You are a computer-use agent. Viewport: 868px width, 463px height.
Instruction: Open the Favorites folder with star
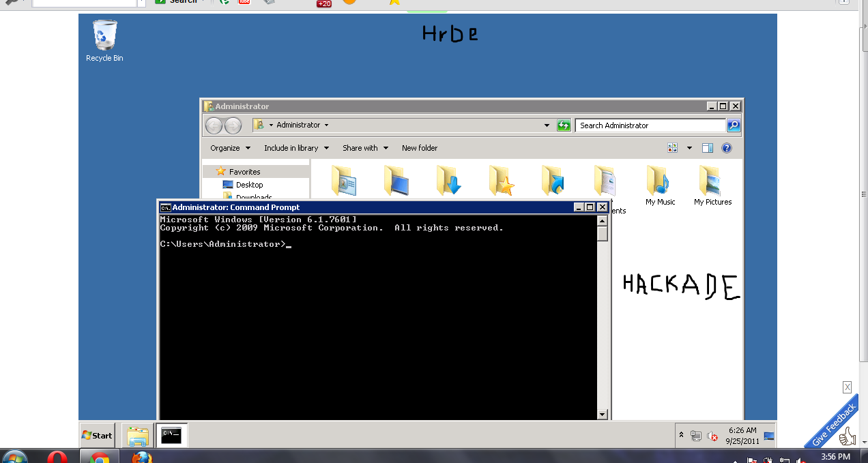[502, 181]
